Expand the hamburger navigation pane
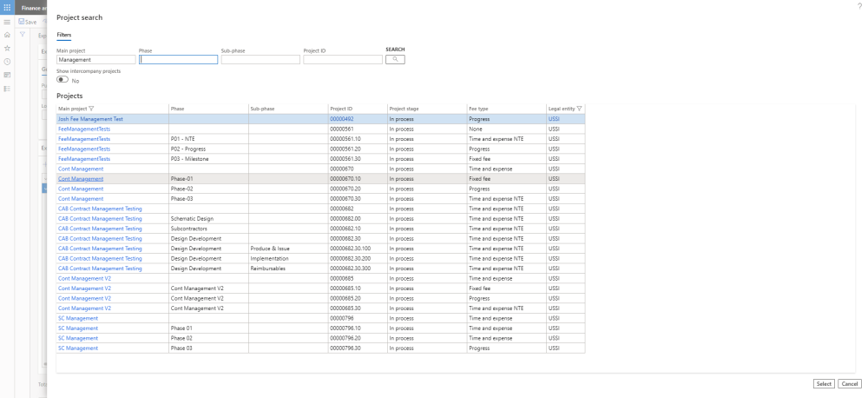Viewport: 868px width, 398px height. pos(7,23)
